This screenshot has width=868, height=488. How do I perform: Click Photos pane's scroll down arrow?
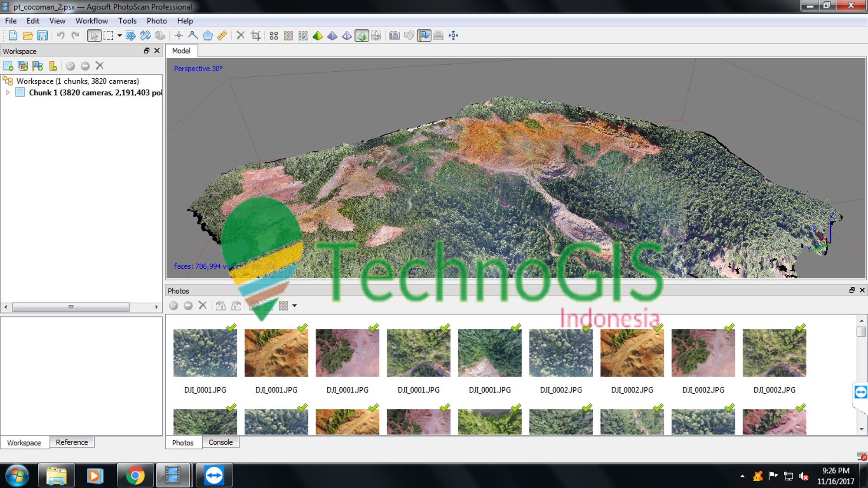tap(861, 429)
